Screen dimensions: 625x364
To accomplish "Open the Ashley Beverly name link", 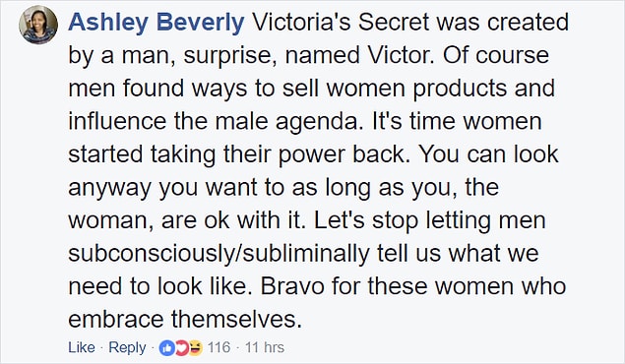I will 156,22.
